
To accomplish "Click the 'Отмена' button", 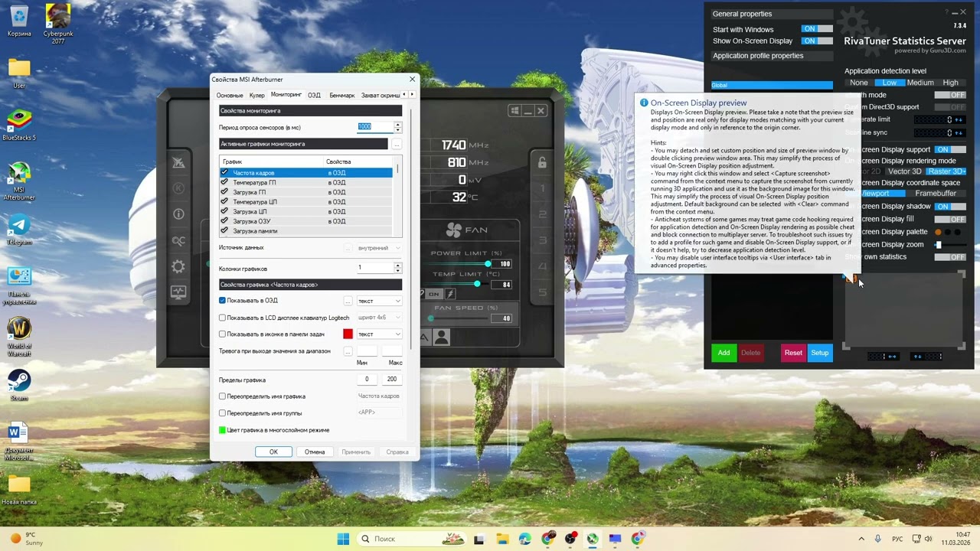I will tap(315, 452).
